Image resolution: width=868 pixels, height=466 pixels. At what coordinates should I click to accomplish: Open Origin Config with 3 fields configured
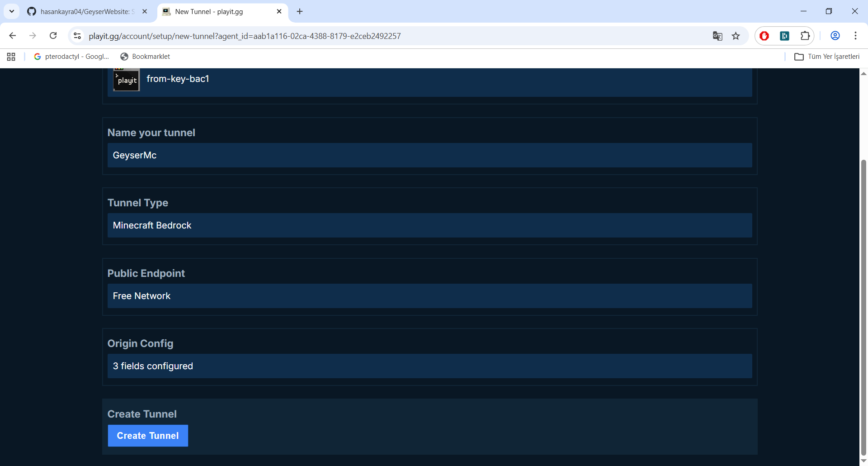pyautogui.click(x=430, y=366)
